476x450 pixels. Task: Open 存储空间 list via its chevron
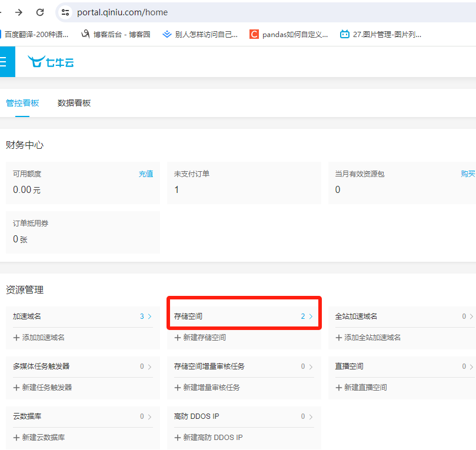(x=311, y=316)
